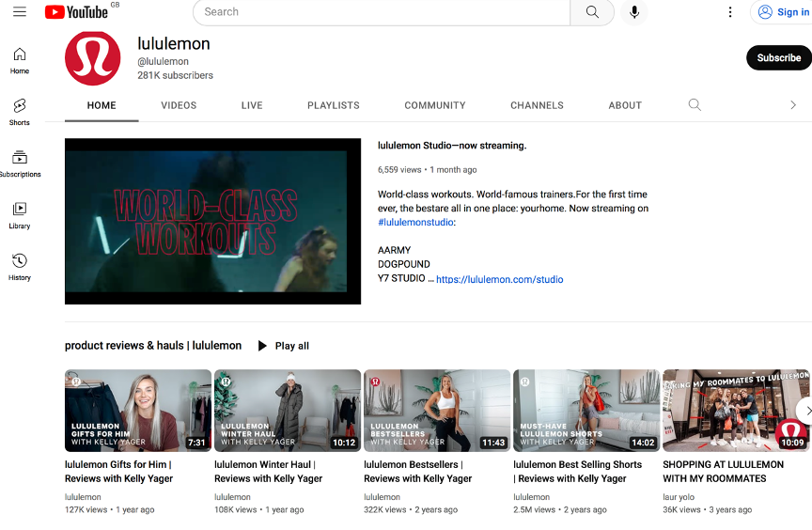Click the YouTube logo
This screenshot has width=812, height=530.
[x=77, y=11]
